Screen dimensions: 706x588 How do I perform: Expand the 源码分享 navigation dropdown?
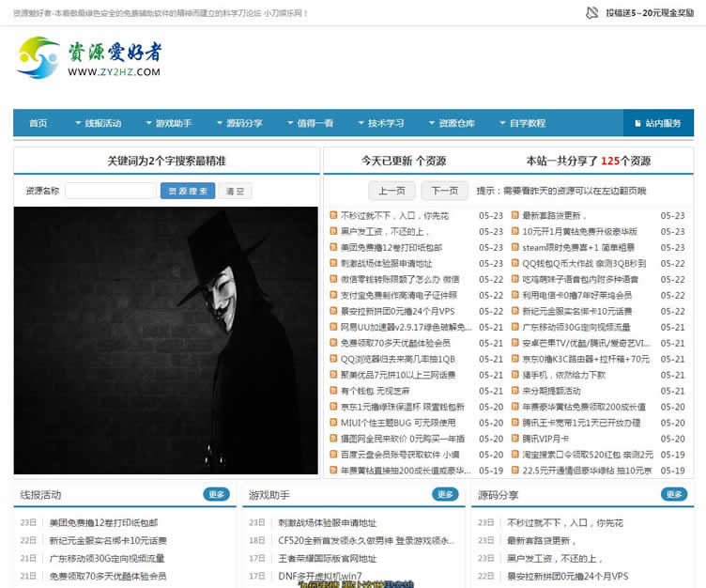238,123
